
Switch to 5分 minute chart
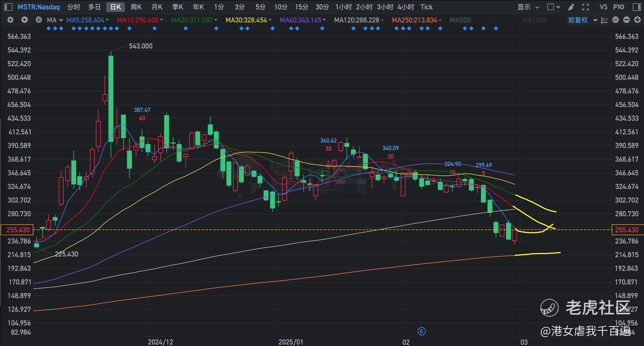[x=260, y=7]
